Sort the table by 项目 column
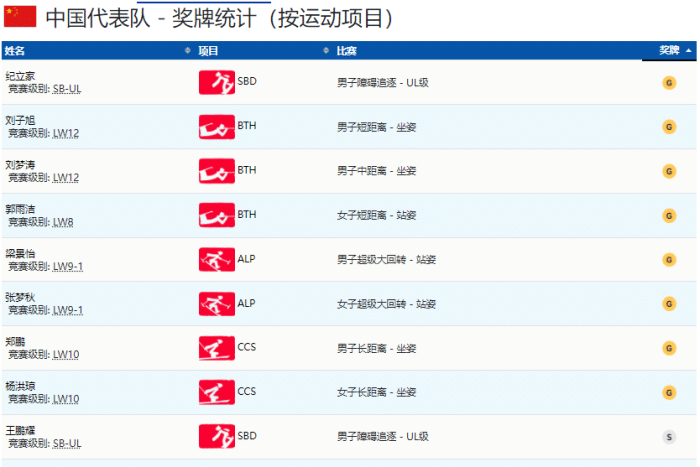 click(208, 50)
